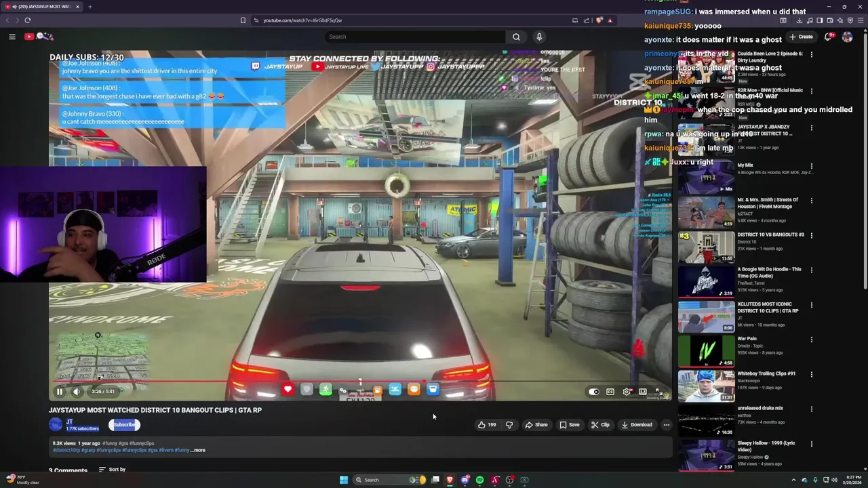The height and width of the screenshot is (488, 868).
Task: Open the player settings gear
Action: tap(627, 391)
